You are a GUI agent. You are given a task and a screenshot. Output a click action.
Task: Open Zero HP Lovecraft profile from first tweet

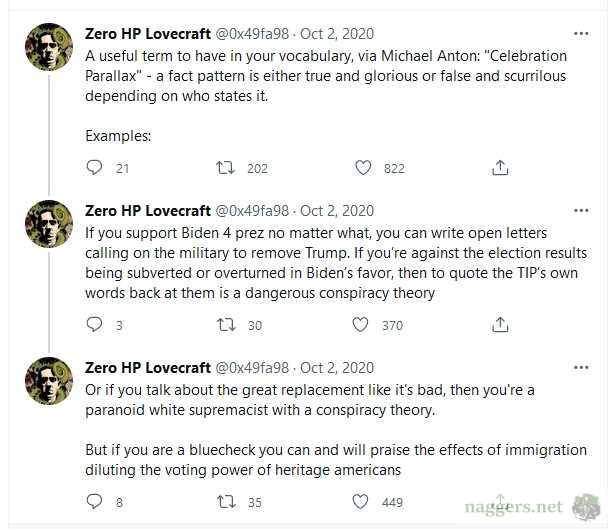[x=148, y=34]
